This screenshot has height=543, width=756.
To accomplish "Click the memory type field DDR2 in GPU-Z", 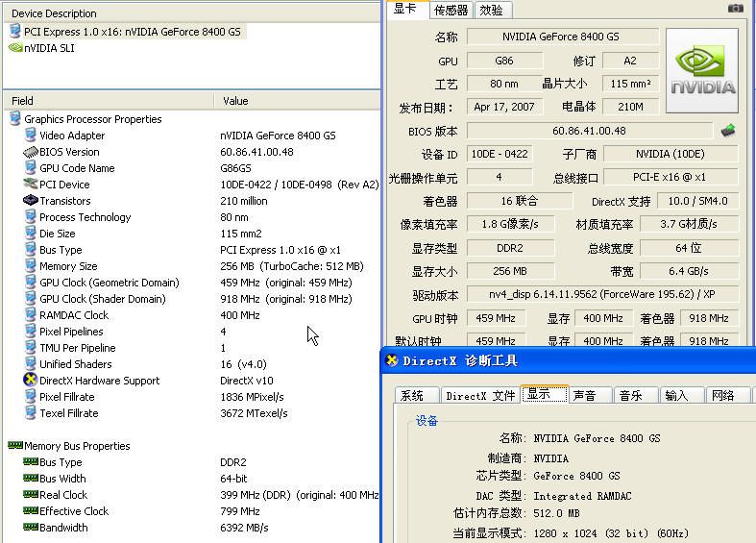I will (510, 248).
